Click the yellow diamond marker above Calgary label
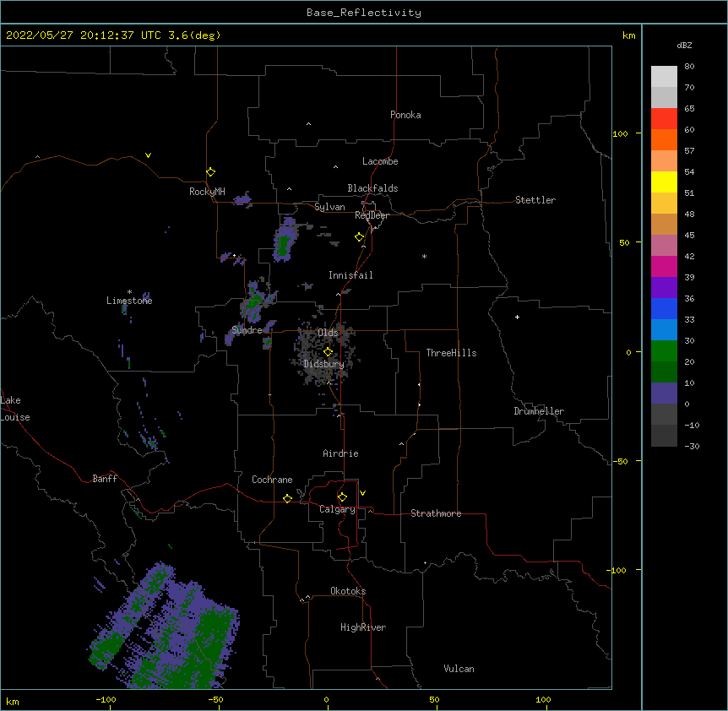The width and height of the screenshot is (728, 711). coord(342,497)
